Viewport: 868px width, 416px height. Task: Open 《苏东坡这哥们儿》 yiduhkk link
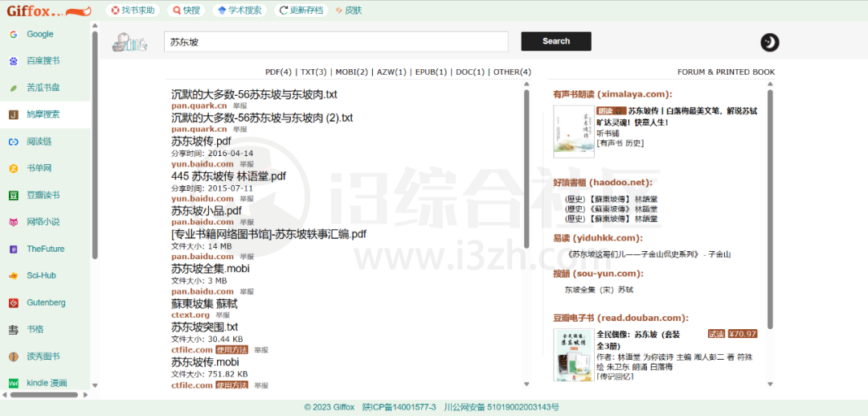click(x=649, y=255)
